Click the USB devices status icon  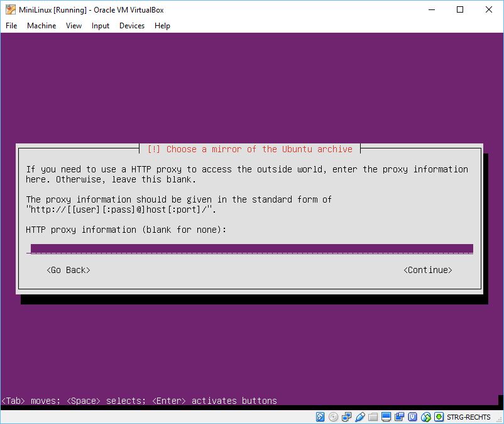(359, 417)
